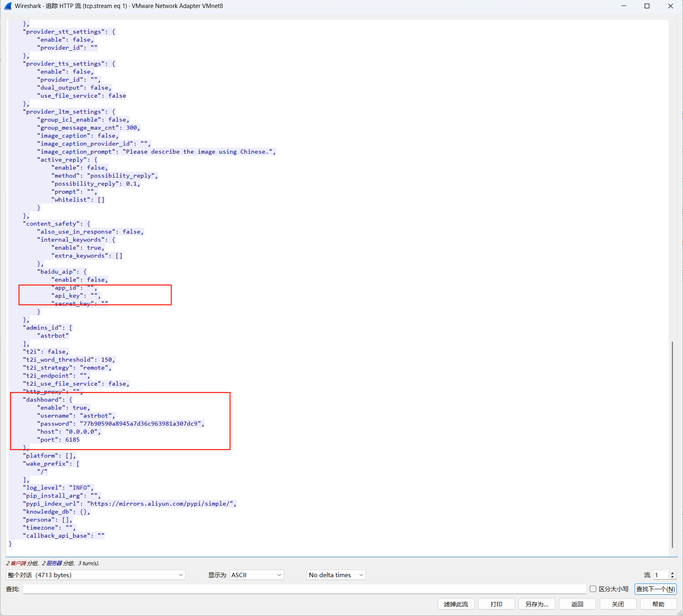The image size is (683, 616).
Task: Click the "wake_prefix" line
Action: tap(51, 464)
